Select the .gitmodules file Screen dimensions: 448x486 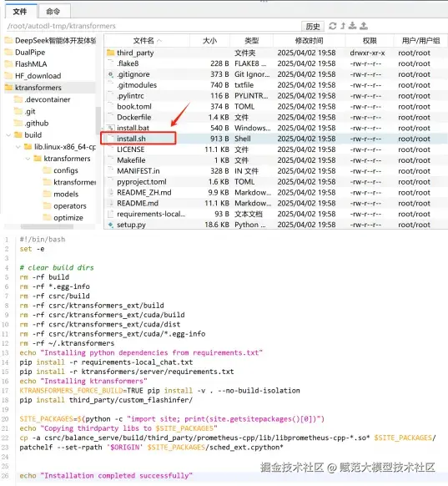click(137, 85)
